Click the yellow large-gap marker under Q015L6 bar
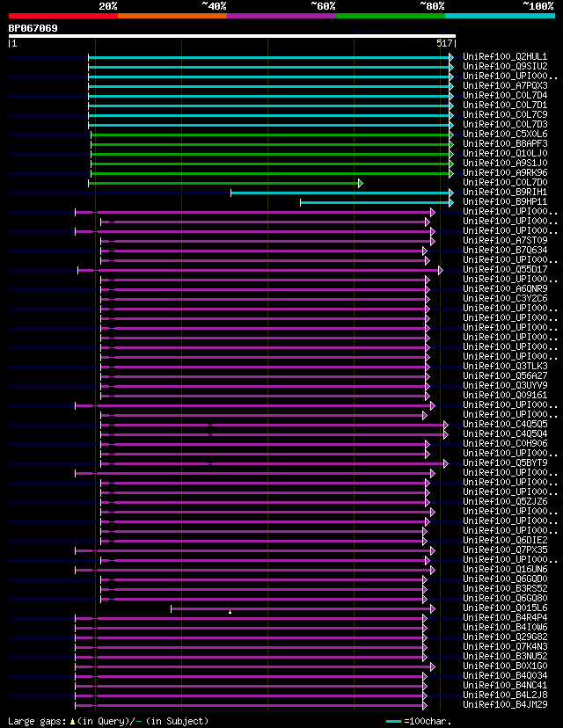This screenshot has width=563, height=728. pyautogui.click(x=230, y=612)
